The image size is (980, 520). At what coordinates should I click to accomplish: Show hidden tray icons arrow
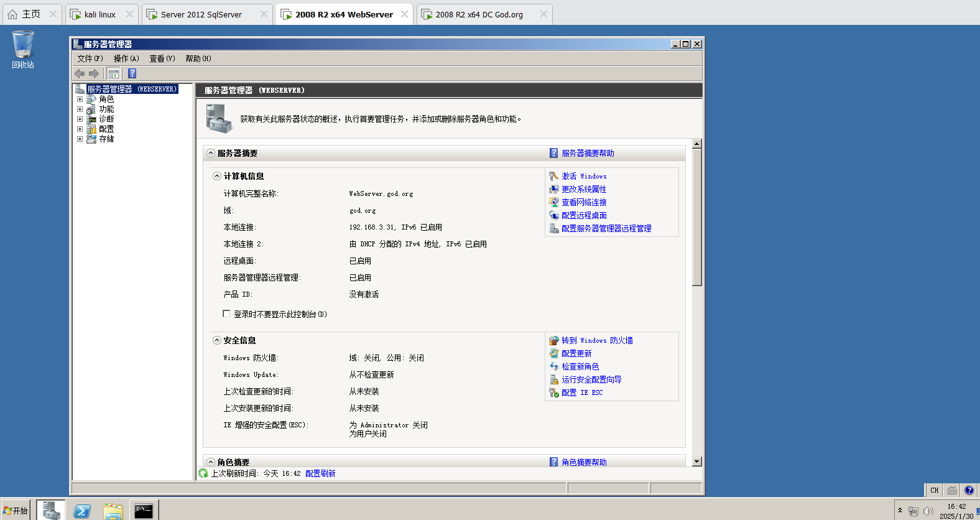click(900, 511)
